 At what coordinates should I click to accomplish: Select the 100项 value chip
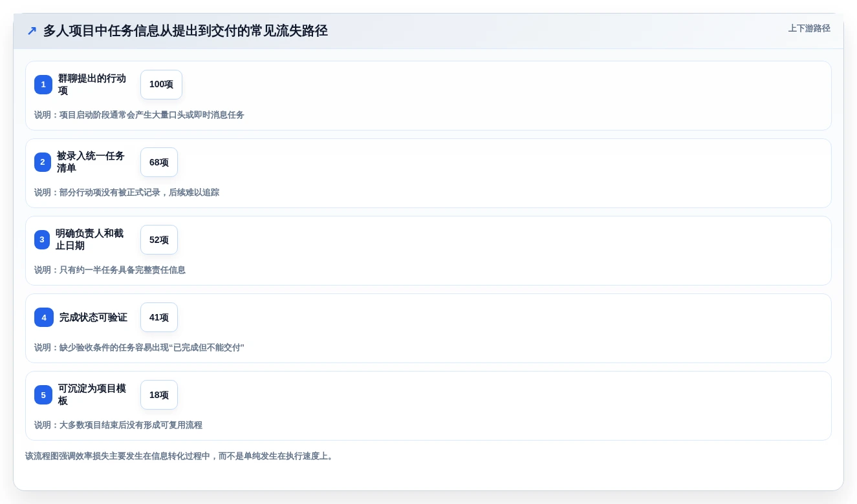(x=161, y=85)
